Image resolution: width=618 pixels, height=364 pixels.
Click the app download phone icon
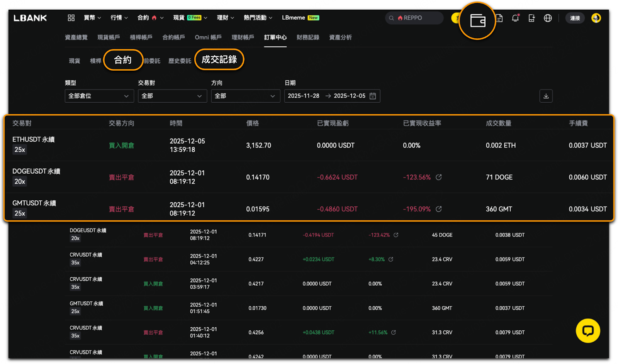pos(531,18)
